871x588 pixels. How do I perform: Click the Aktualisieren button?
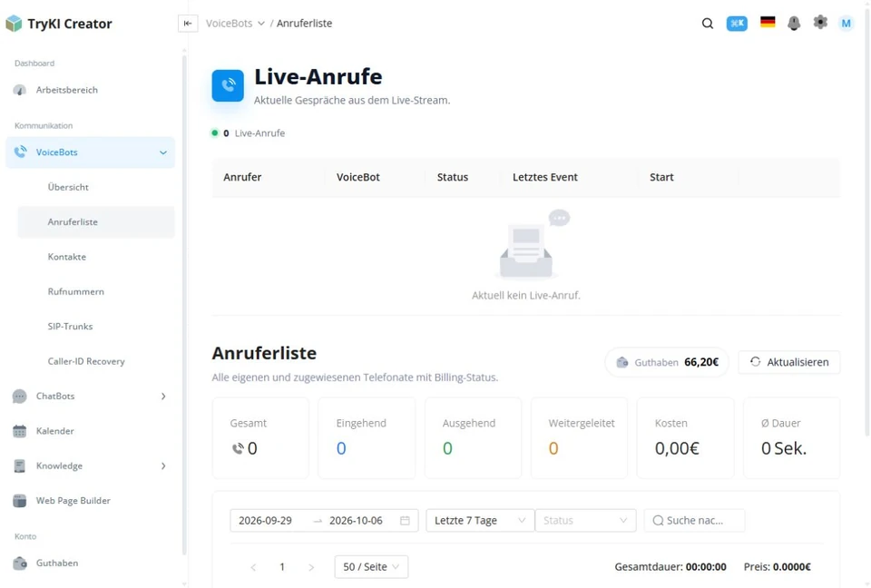788,362
